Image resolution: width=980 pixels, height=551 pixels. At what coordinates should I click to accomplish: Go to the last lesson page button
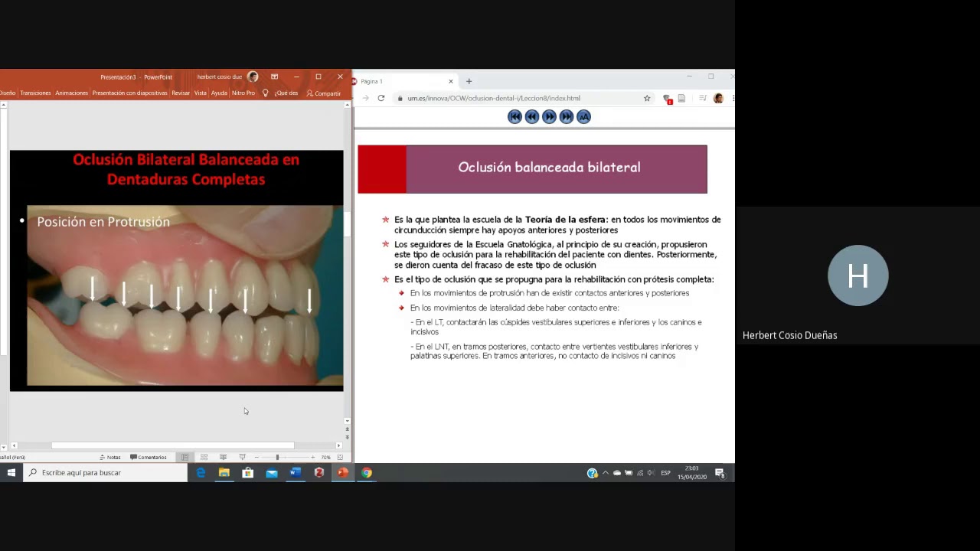(x=567, y=116)
